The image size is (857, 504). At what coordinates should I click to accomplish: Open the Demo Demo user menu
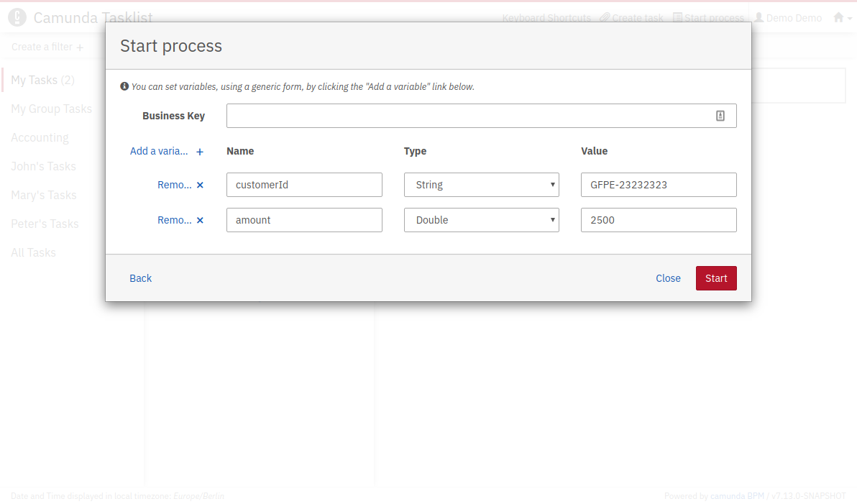tap(787, 18)
